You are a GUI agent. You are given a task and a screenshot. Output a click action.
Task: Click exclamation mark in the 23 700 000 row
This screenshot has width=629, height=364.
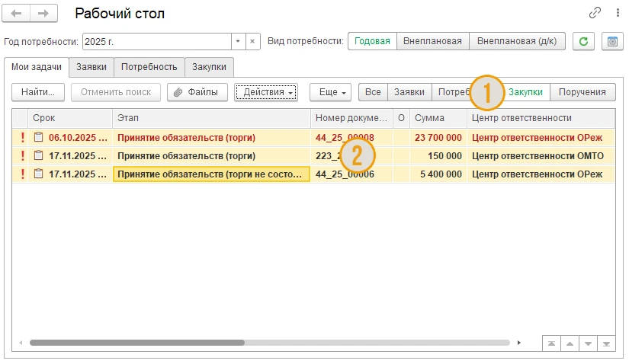click(22, 138)
